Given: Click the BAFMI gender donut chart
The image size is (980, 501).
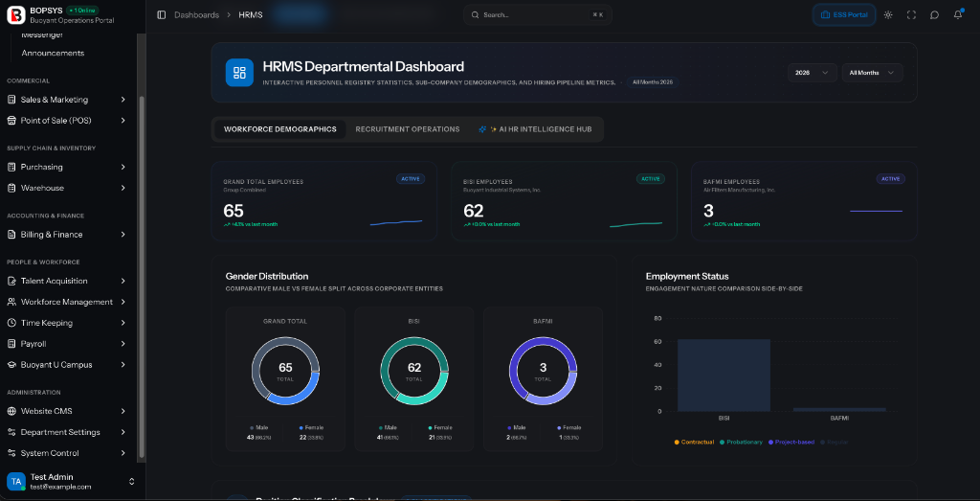Looking at the screenshot, I should pos(544,371).
